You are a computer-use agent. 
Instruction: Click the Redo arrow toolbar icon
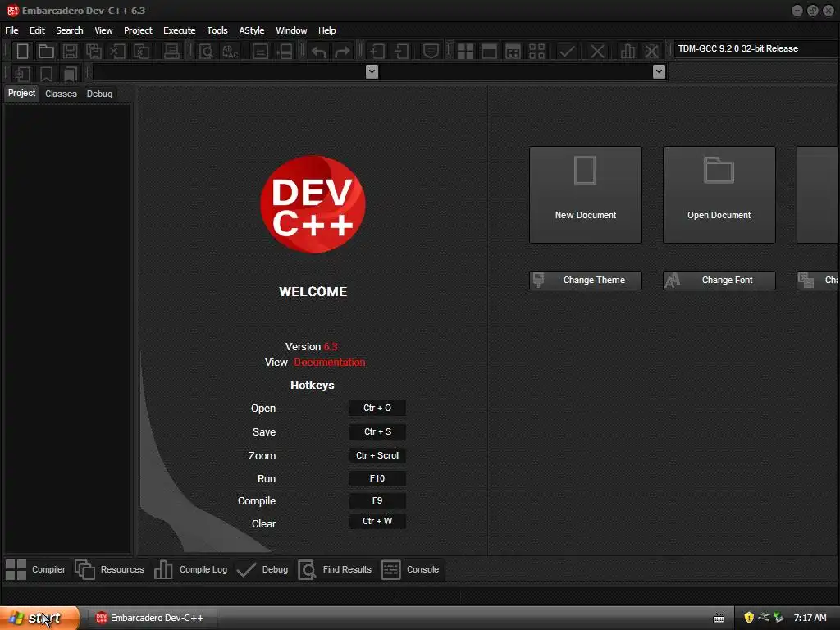click(342, 52)
